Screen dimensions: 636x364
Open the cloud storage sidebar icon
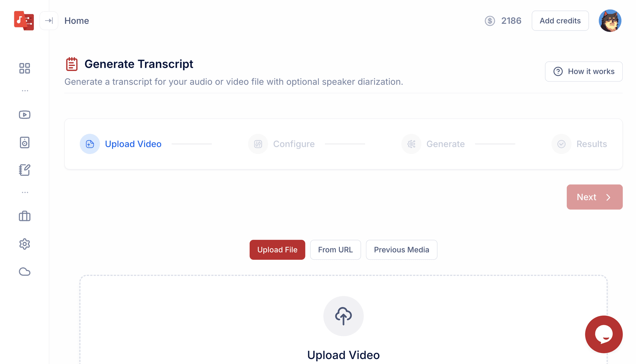pyautogui.click(x=25, y=272)
